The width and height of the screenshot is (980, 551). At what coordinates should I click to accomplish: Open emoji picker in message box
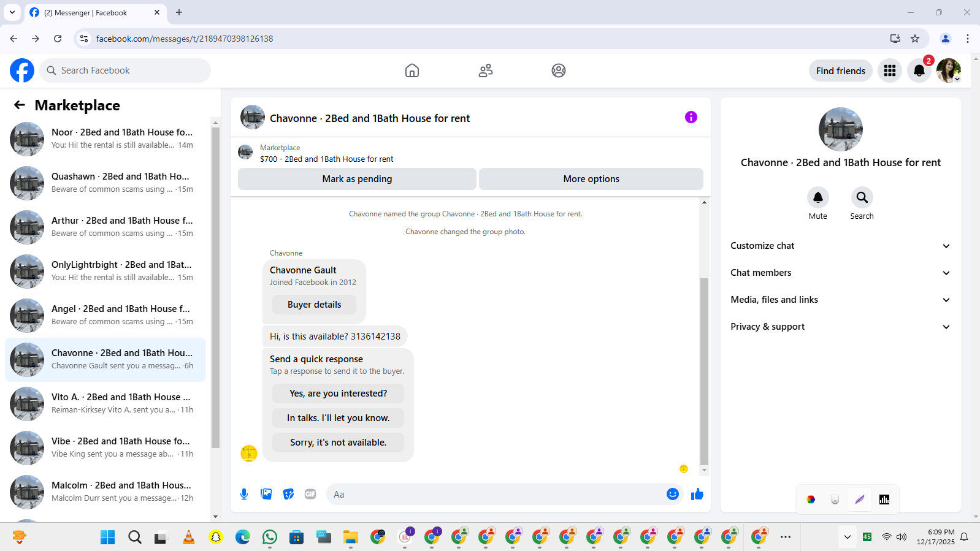click(673, 494)
